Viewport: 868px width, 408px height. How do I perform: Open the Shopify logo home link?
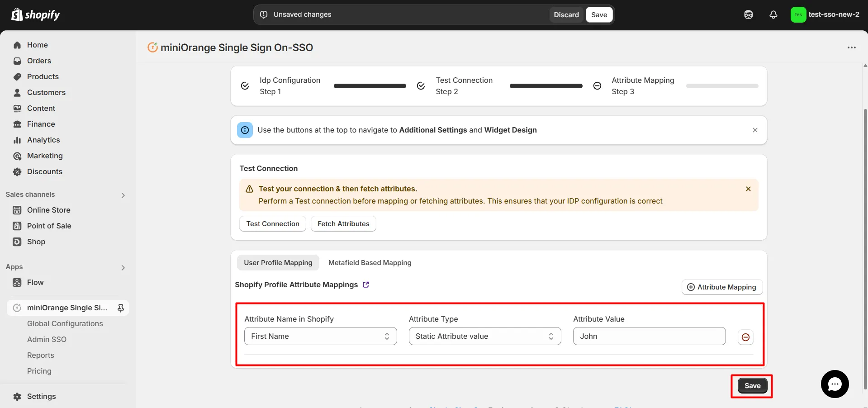coord(35,14)
